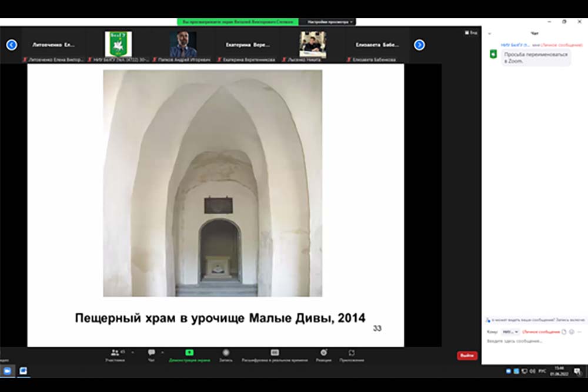Open the taskbar clock and date
The width and height of the screenshot is (588, 392).
pyautogui.click(x=559, y=371)
